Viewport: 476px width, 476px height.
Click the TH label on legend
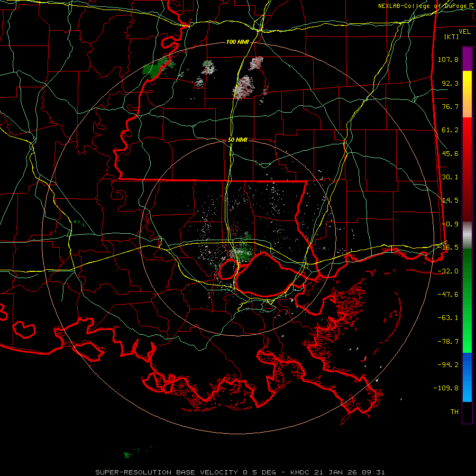click(454, 412)
